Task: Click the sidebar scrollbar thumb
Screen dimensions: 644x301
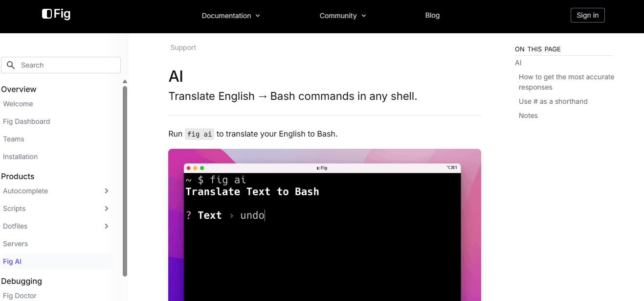Action: click(x=125, y=181)
